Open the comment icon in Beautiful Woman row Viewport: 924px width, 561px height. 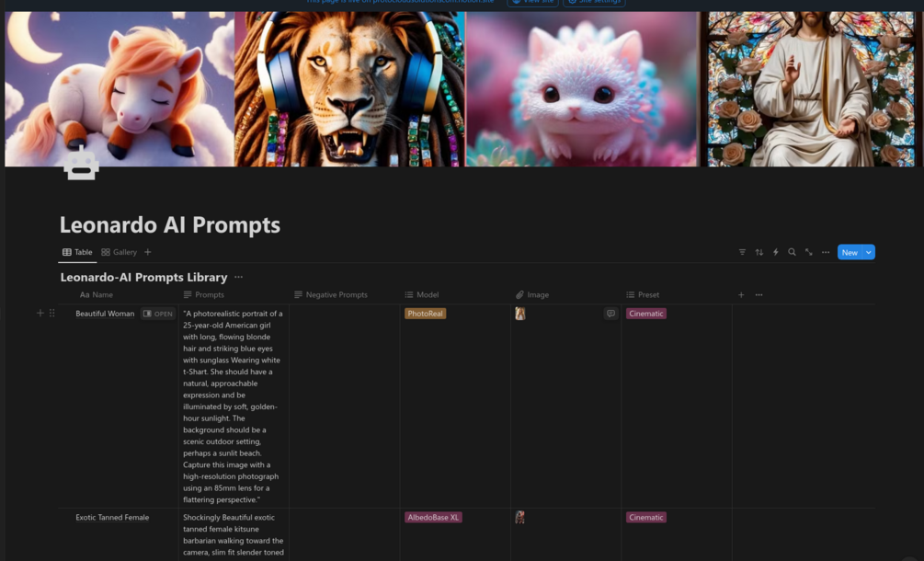coord(610,314)
